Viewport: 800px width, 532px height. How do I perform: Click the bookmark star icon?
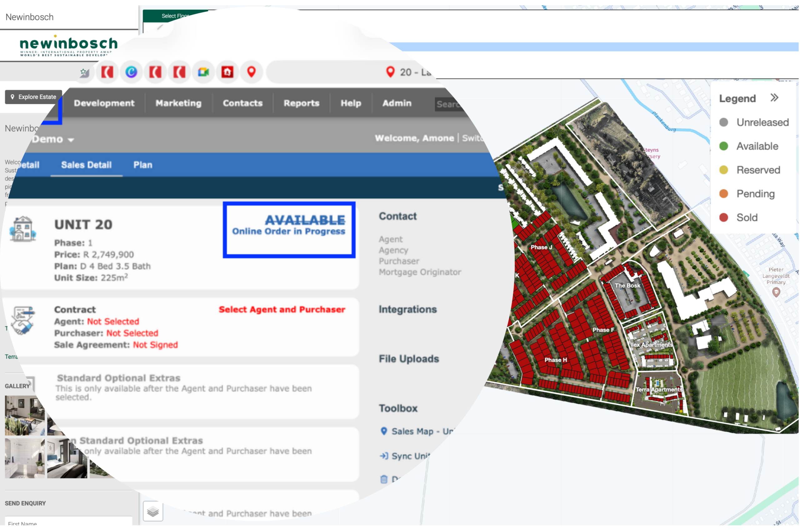coord(83,72)
